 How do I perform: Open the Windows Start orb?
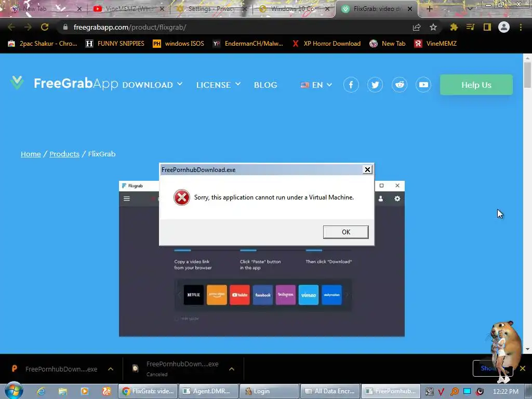tap(14, 391)
